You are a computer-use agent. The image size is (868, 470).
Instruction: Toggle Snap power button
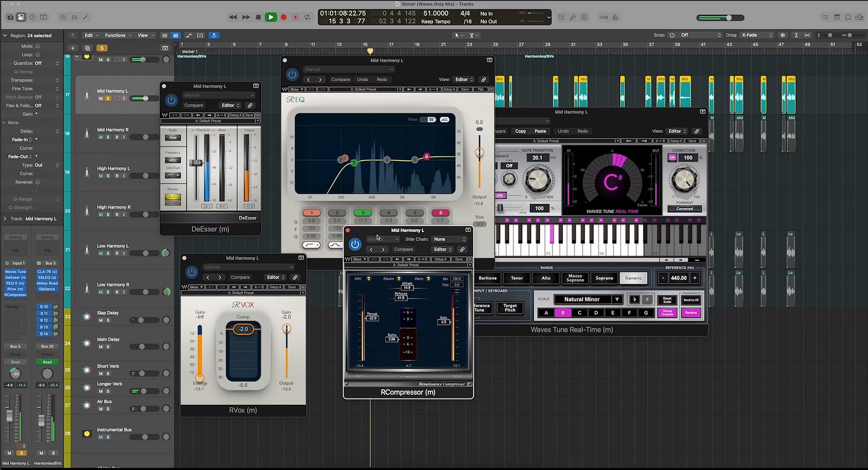pos(672,35)
